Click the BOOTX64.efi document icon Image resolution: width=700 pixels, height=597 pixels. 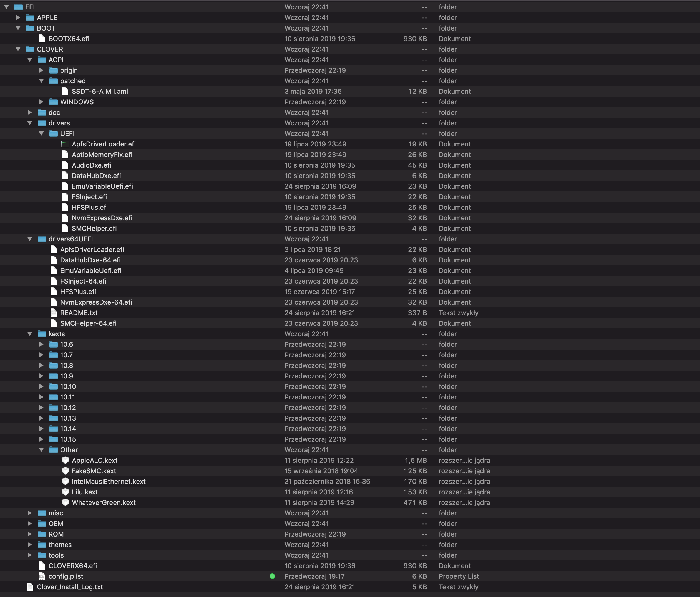[x=42, y=39]
